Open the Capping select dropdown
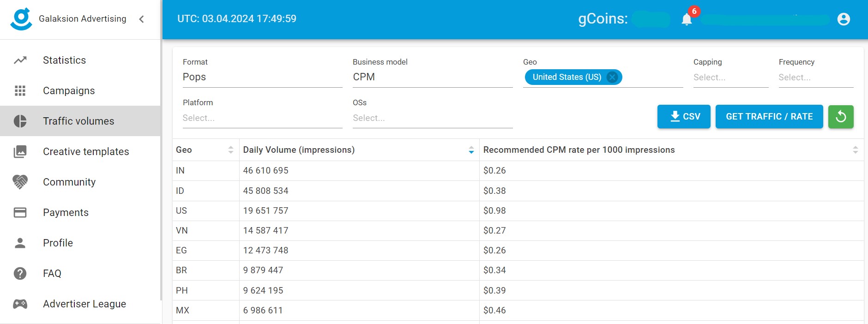 pyautogui.click(x=731, y=77)
